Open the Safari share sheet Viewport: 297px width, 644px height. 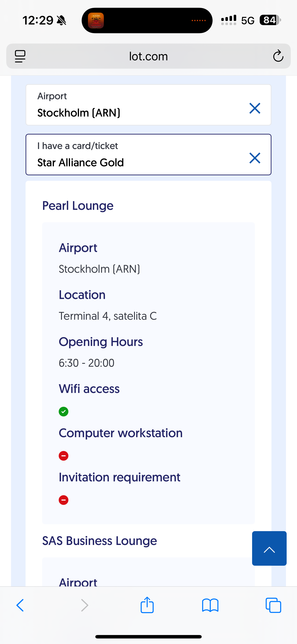pyautogui.click(x=147, y=605)
